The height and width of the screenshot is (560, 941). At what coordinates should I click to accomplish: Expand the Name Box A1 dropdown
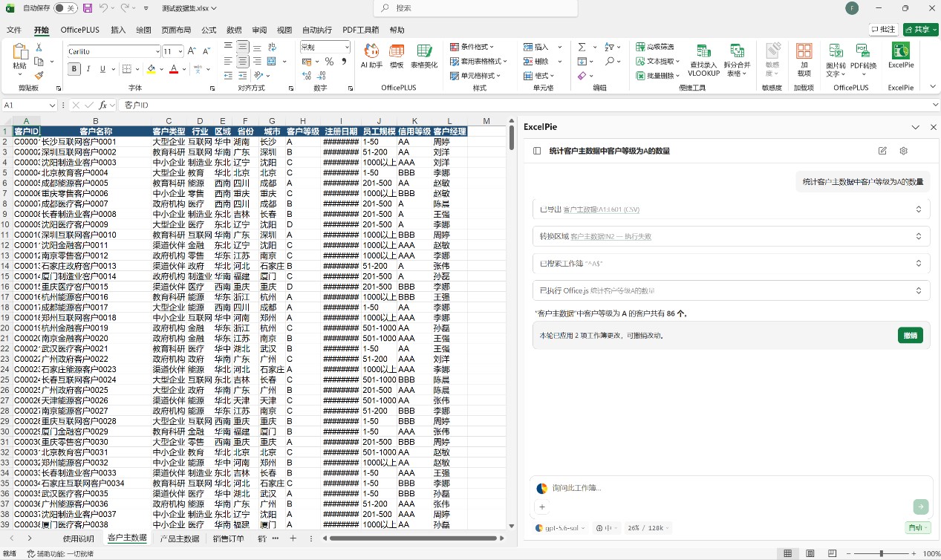(x=53, y=105)
